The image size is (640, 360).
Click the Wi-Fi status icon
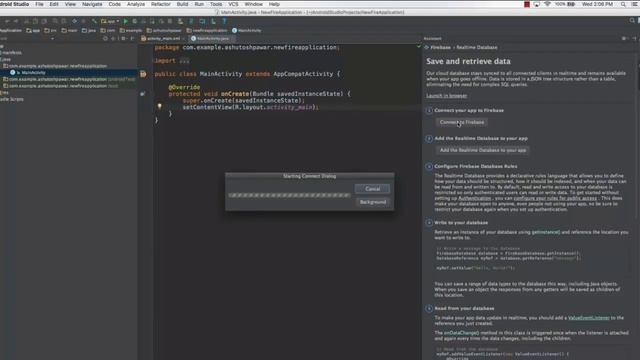(x=547, y=4)
